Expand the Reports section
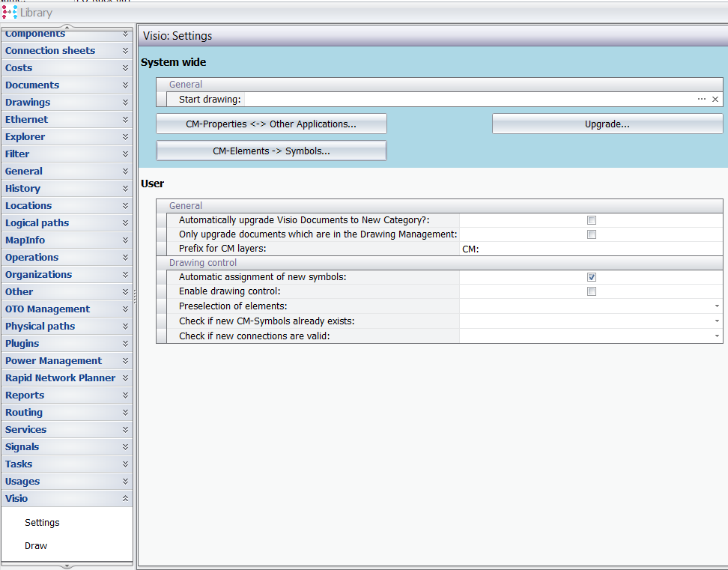 (x=67, y=395)
